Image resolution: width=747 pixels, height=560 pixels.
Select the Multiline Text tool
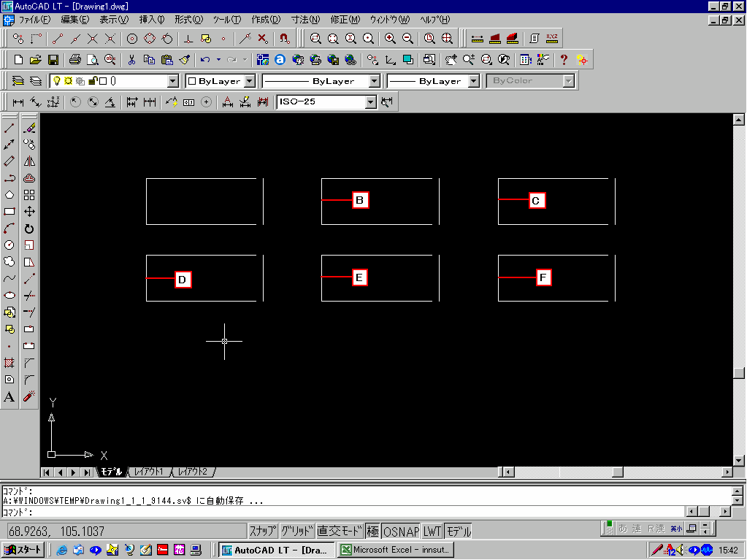pos(9,396)
